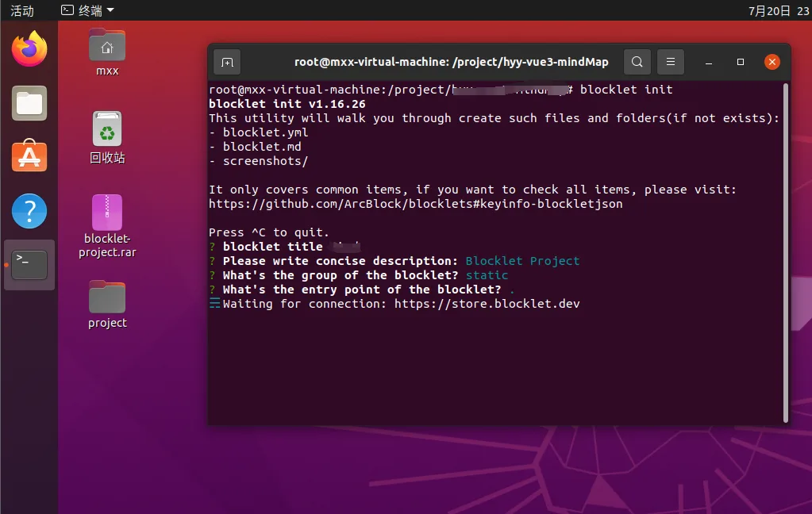
Task: Click the 'blocklet title' prompt
Action: tap(272, 247)
